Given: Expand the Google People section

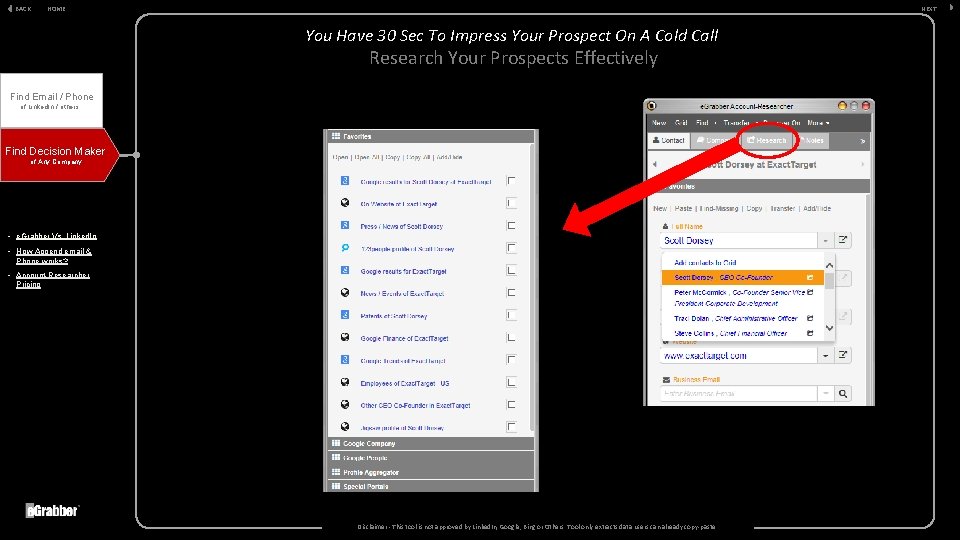Looking at the screenshot, I should [x=431, y=458].
